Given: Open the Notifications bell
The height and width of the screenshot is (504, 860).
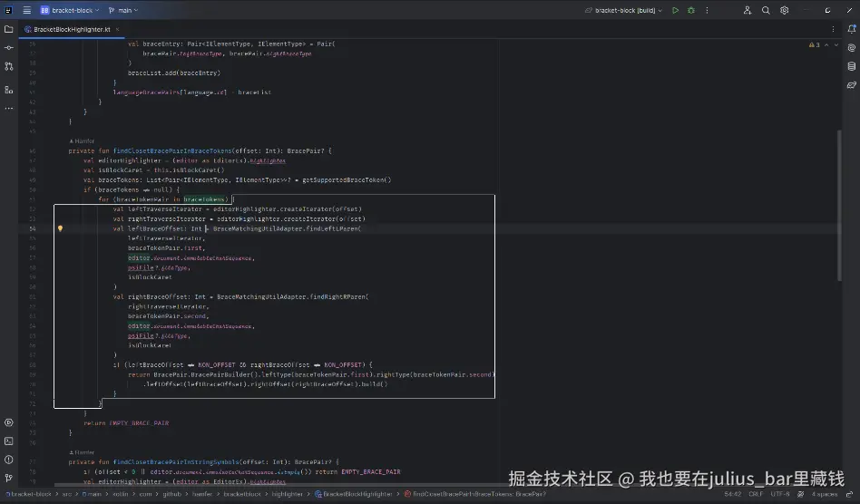Looking at the screenshot, I should [851, 29].
